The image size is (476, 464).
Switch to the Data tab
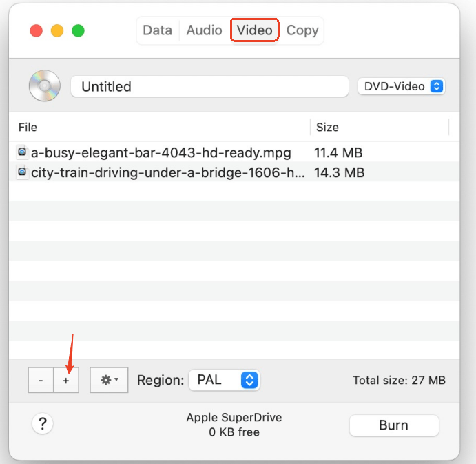click(x=157, y=30)
